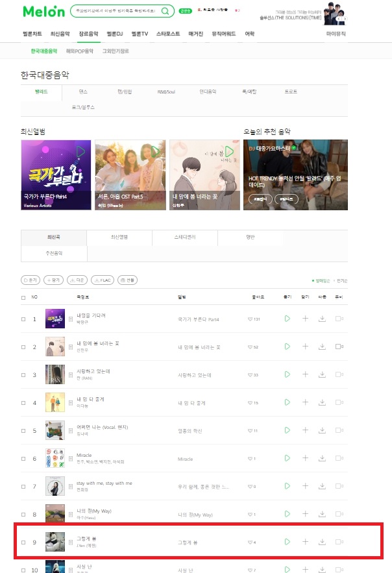Play track number 1
Image resolution: width=392 pixels, height=573 pixels.
(287, 319)
